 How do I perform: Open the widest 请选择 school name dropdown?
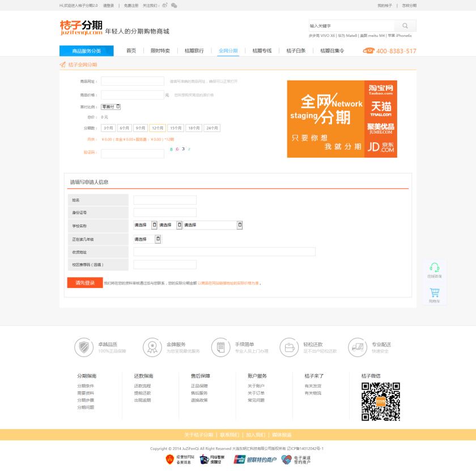click(213, 225)
